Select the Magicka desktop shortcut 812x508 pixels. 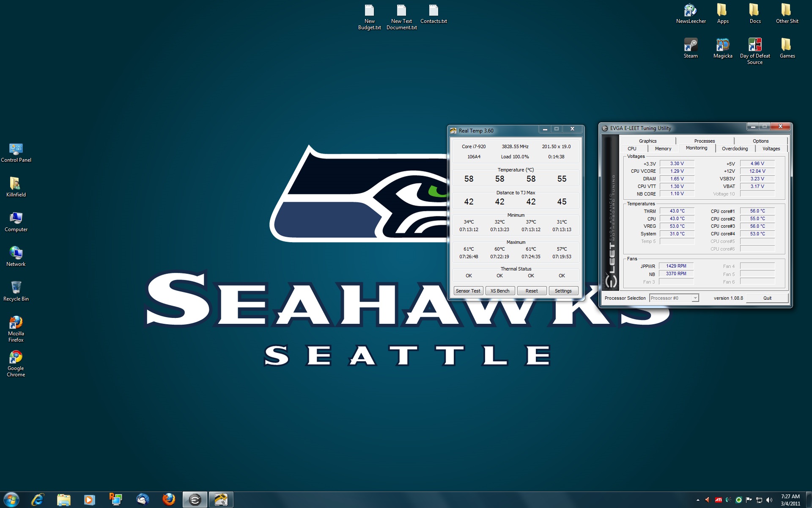point(723,48)
